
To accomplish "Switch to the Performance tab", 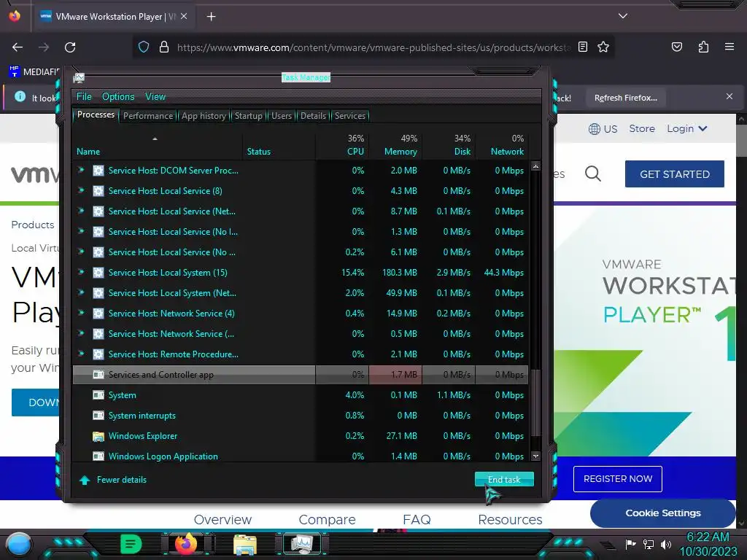I will [147, 116].
